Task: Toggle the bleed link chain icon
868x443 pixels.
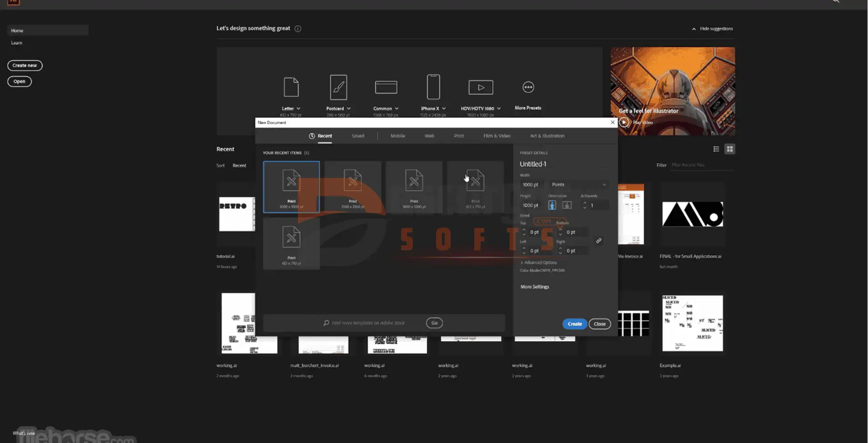Action: (599, 241)
